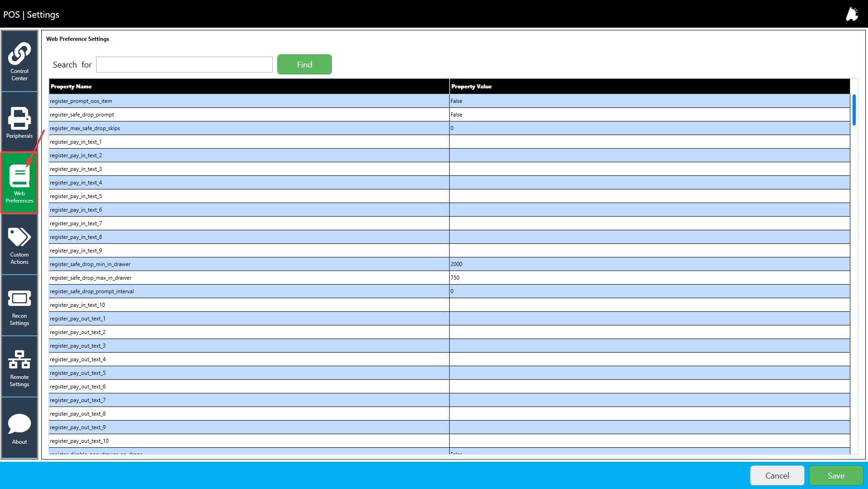Image resolution: width=868 pixels, height=489 pixels.
Task: Click the empty value cell of register_pay_in_text_1
Action: [x=650, y=142]
